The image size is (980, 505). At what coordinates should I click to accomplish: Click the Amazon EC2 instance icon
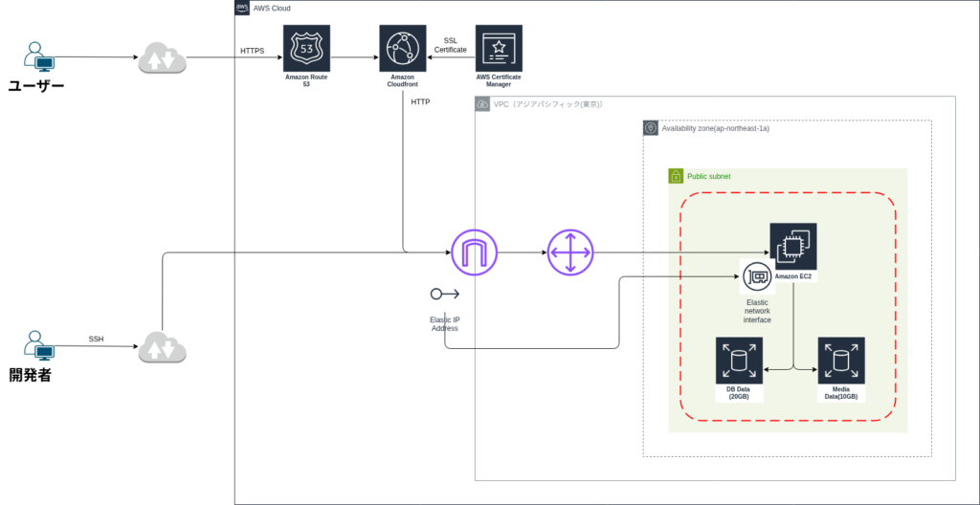(793, 246)
